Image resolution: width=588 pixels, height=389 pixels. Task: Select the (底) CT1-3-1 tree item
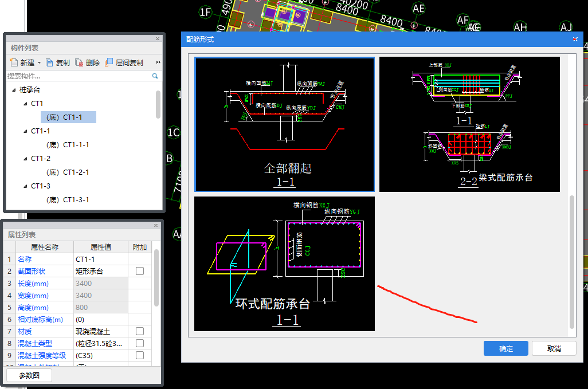click(x=68, y=200)
